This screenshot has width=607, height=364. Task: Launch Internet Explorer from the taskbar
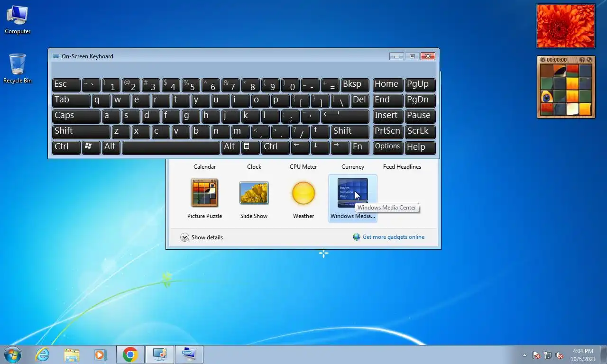[x=43, y=355]
